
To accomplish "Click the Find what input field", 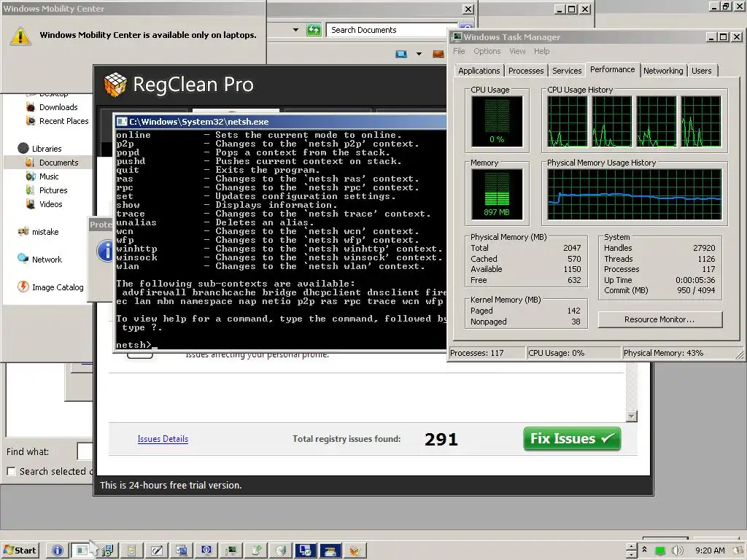I will [x=85, y=451].
